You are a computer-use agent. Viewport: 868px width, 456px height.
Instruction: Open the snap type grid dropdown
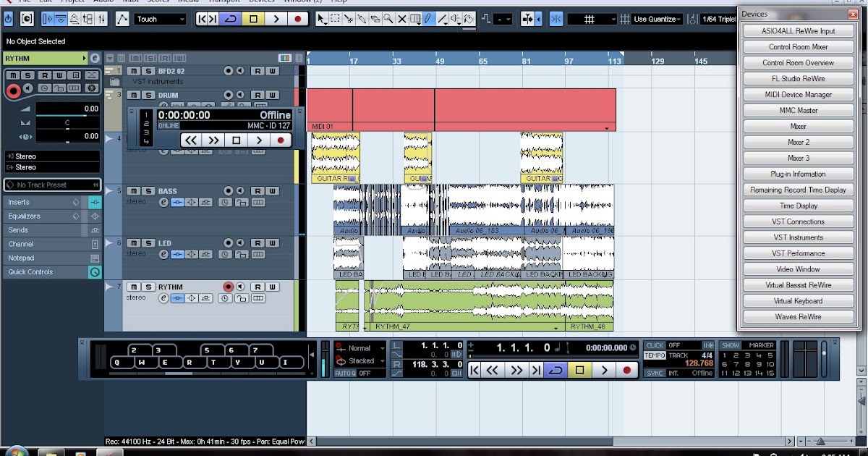click(x=592, y=19)
